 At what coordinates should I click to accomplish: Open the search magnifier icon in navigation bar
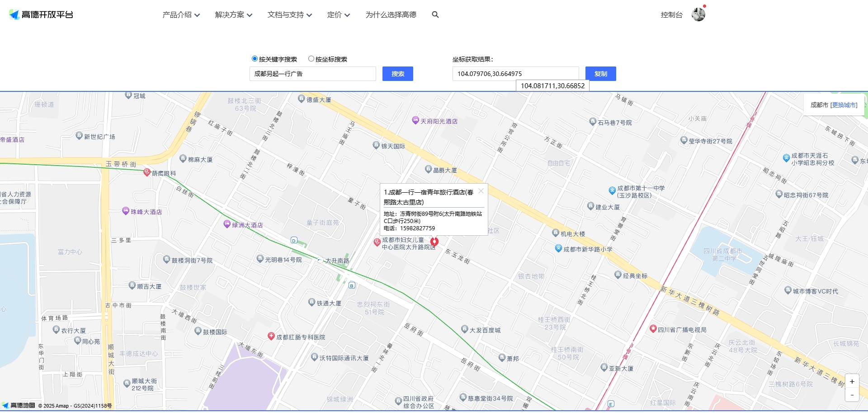(435, 14)
